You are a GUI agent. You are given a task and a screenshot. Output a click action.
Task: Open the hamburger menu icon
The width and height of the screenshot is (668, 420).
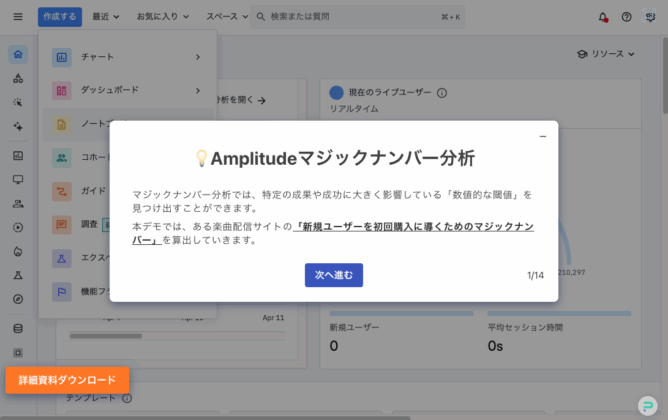click(x=18, y=17)
